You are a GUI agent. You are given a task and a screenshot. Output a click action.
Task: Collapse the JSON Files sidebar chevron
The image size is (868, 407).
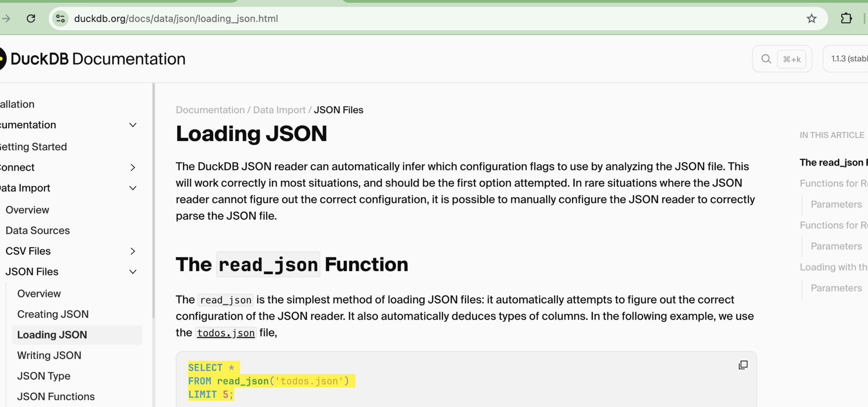tap(133, 272)
